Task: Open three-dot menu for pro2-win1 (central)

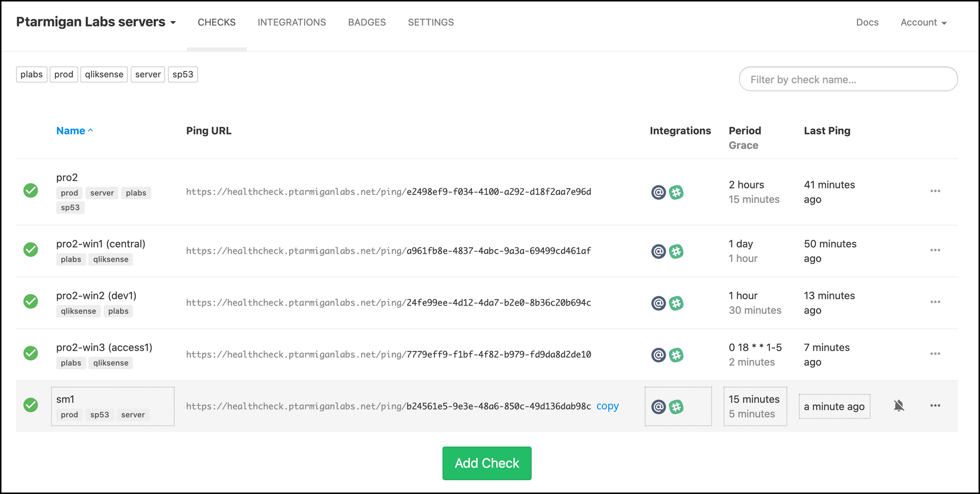Action: coord(935,250)
